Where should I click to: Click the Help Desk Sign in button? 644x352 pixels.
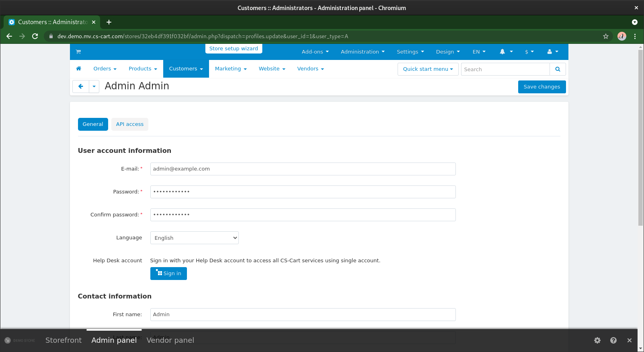(168, 274)
